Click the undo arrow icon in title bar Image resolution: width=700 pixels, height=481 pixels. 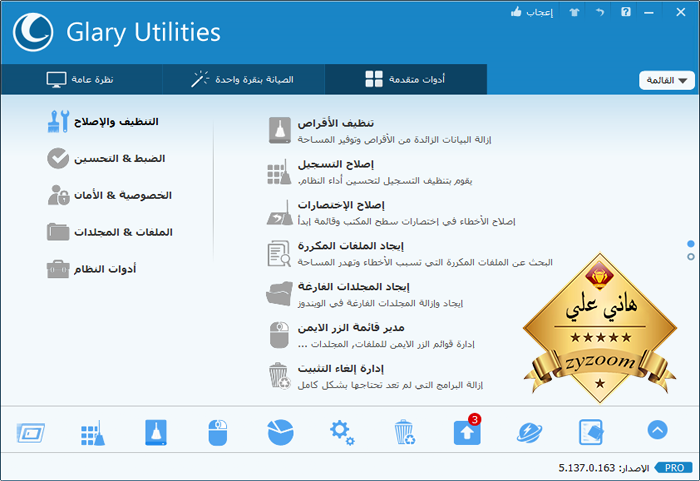[x=600, y=12]
